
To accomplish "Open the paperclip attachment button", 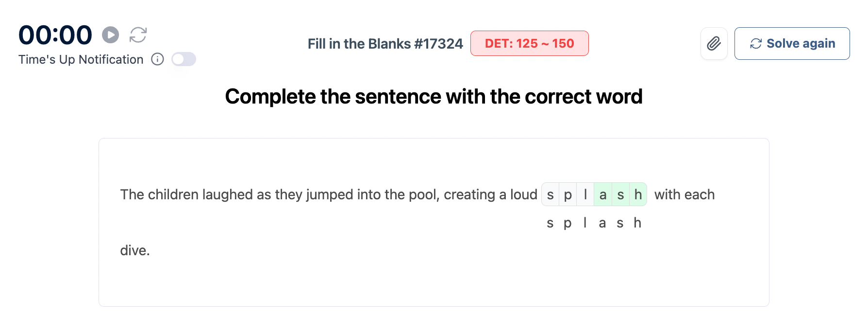I will tap(714, 44).
